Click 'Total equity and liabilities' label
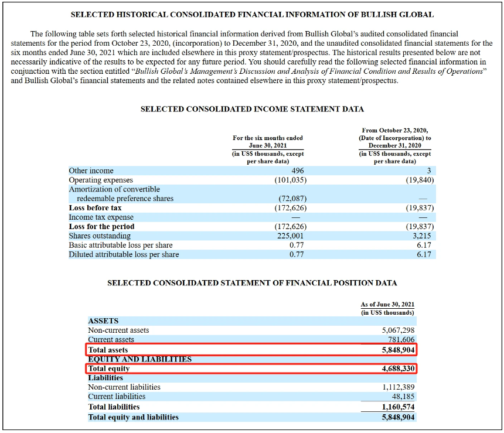 tap(134, 417)
